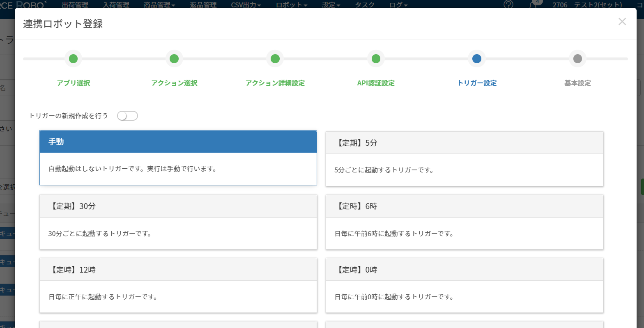Close the 連携ロボット登録 dialog
This screenshot has height=328, width=644.
[x=622, y=22]
